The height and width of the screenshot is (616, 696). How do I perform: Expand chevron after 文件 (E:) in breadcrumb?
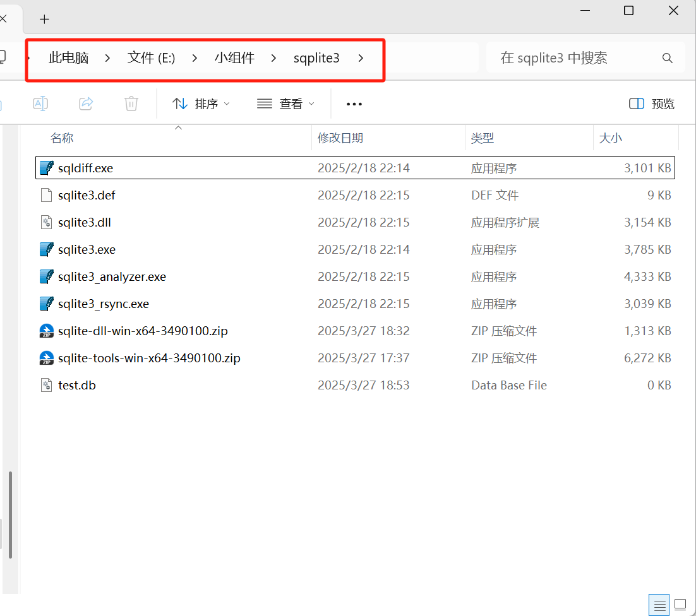[195, 58]
